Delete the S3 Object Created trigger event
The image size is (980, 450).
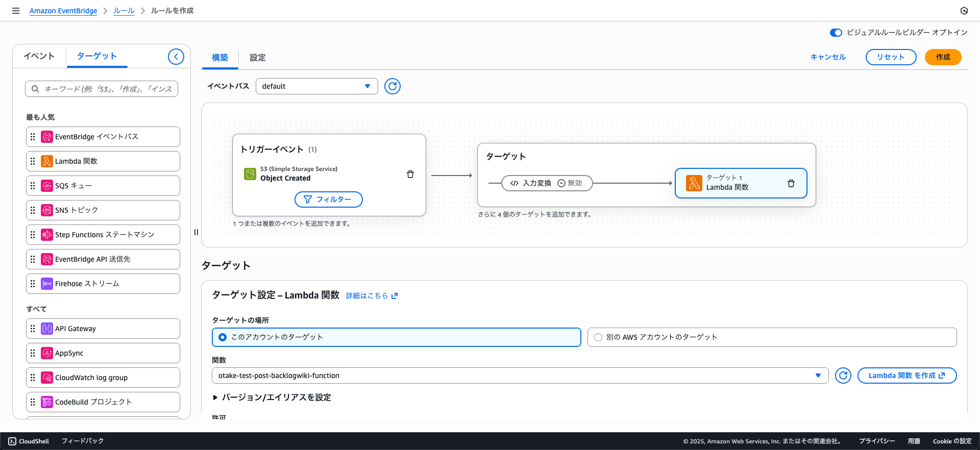[410, 174]
